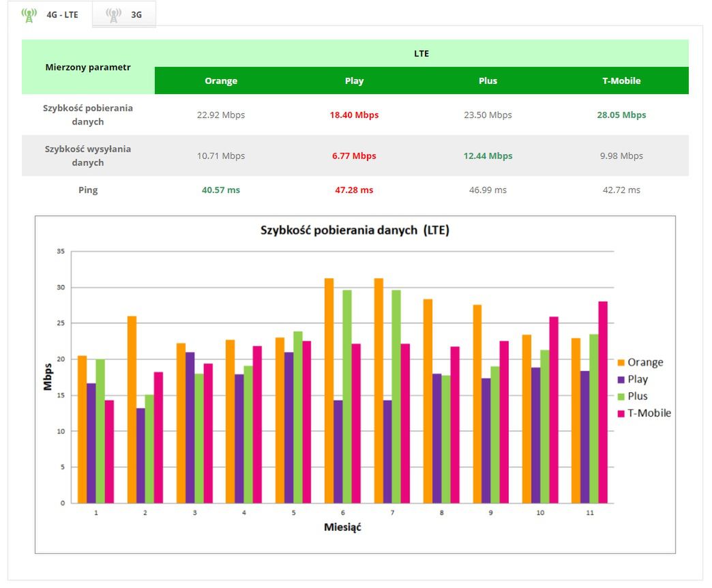Viewport: 712px width, 588px height.
Task: Click the Plus column header
Action: pos(488,80)
